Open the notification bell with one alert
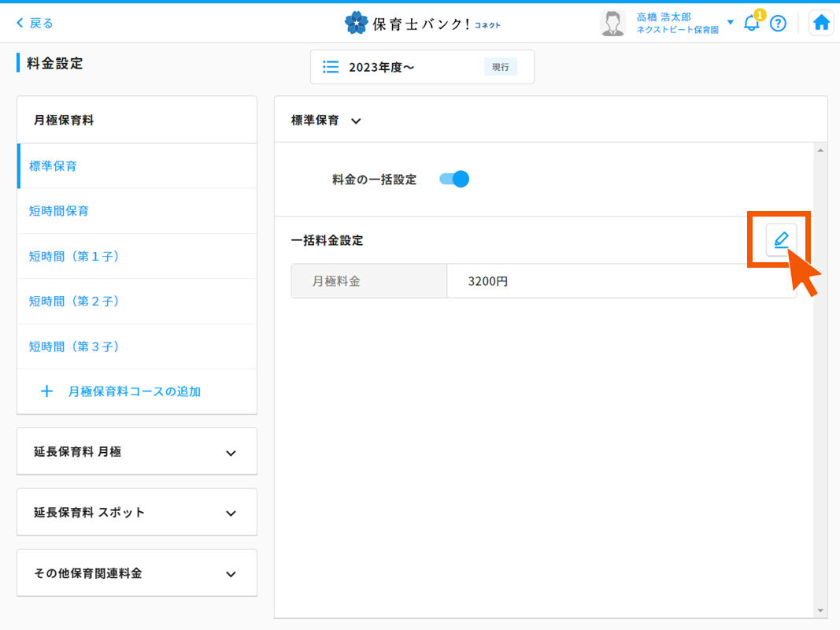The height and width of the screenshot is (630, 840). coord(751,23)
